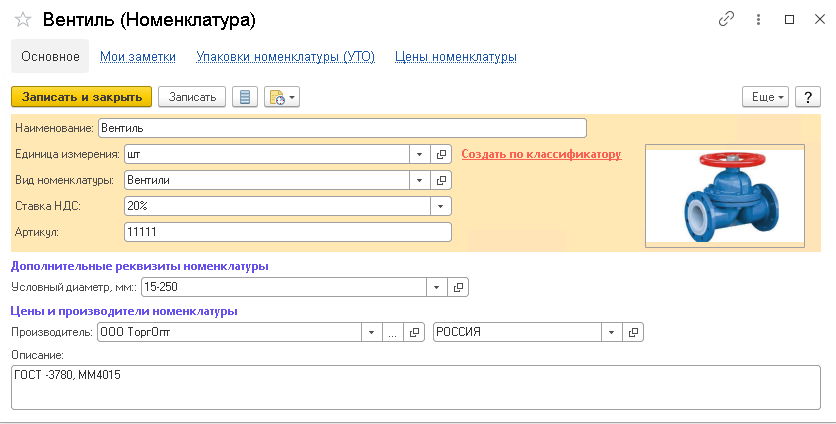The width and height of the screenshot is (836, 424).
Task: Click the Цены и производители номенклатуры heading
Action: click(x=124, y=311)
